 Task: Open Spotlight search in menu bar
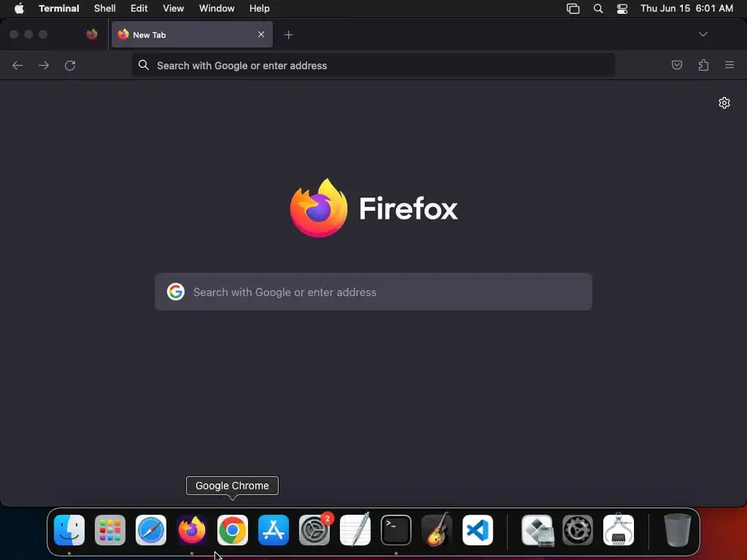[598, 8]
